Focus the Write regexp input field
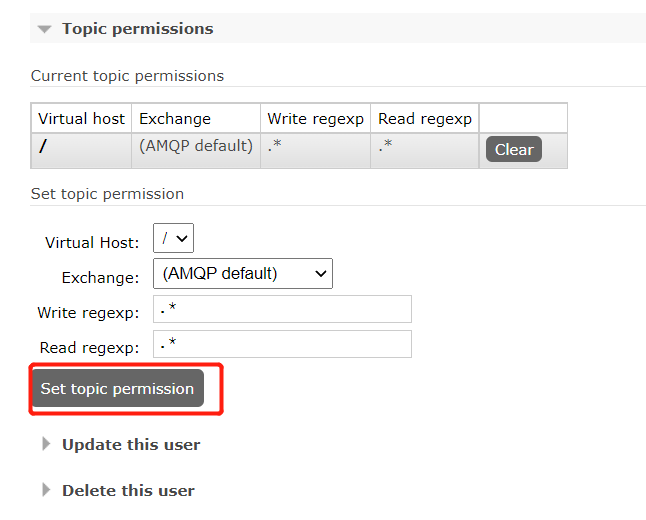 click(282, 309)
